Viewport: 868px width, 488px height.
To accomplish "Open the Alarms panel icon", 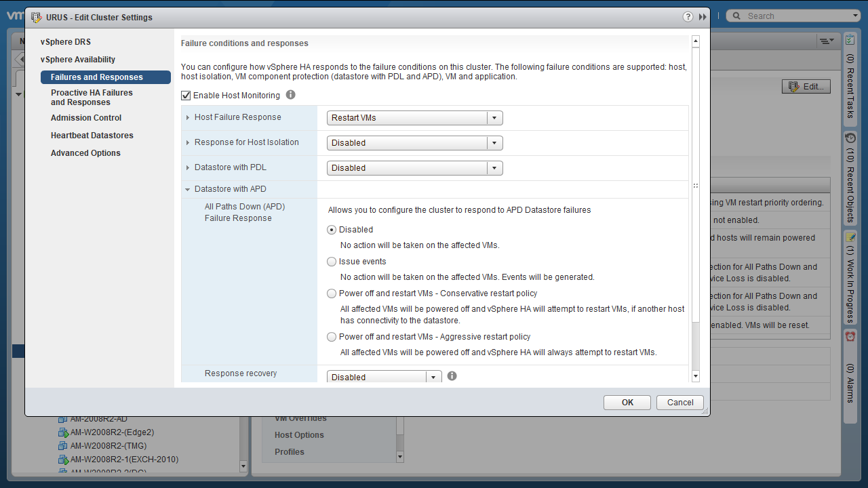I will tap(850, 336).
